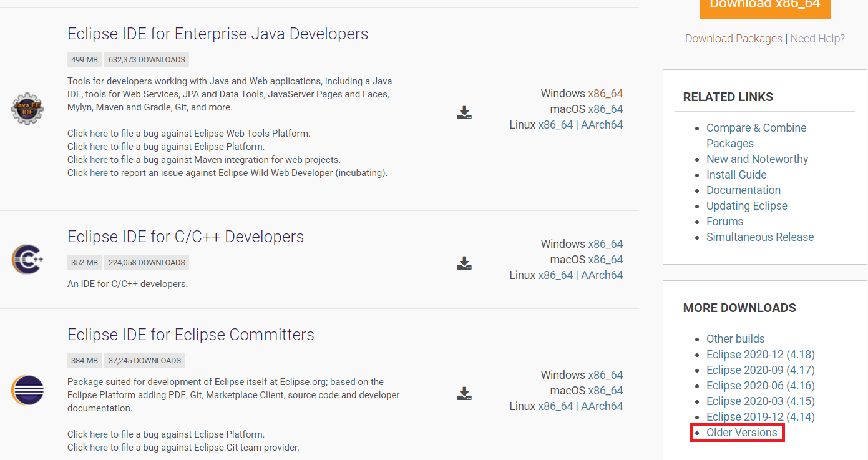
Task: Select Windows x86_64 for Enterprise Java package
Action: pyautogui.click(x=605, y=94)
